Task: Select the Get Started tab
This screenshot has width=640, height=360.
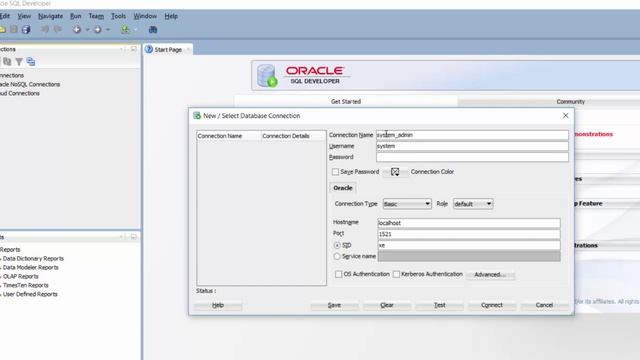Action: 346,101
